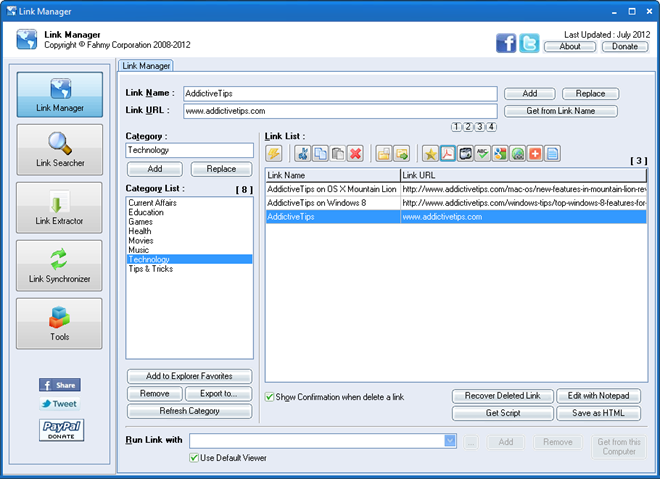
Task: Cut the selected link with scissors icon
Action: click(303, 154)
